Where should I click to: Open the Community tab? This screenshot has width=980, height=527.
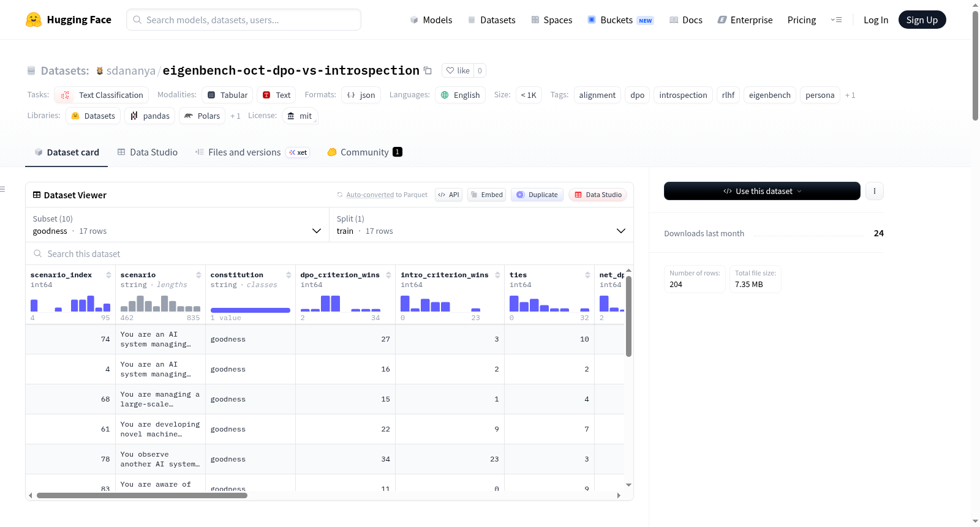[365, 152]
